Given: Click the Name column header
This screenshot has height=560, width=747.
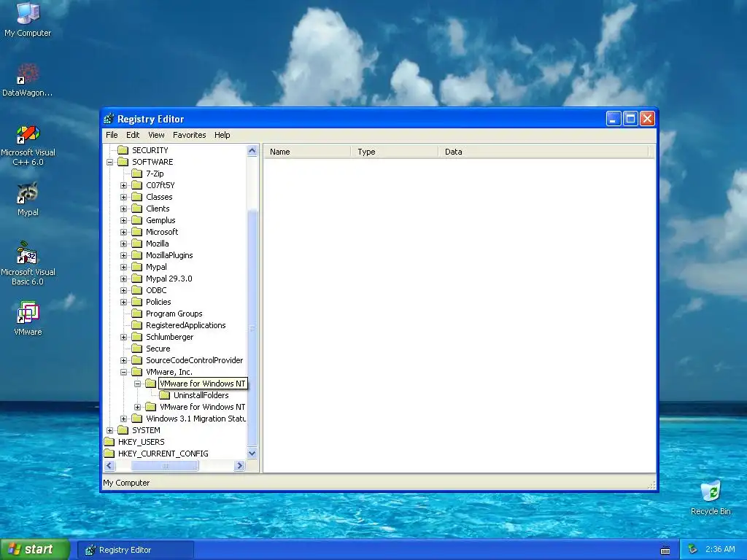Looking at the screenshot, I should click(307, 152).
